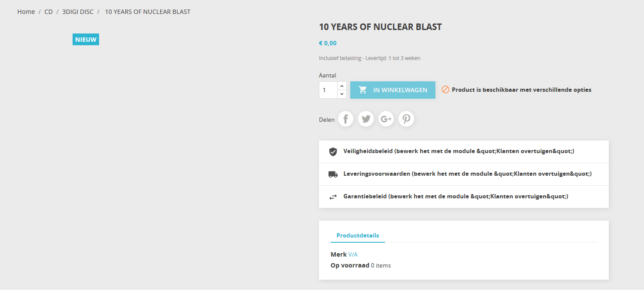The height and width of the screenshot is (291, 644).
Task: Click the Delen label
Action: click(327, 120)
